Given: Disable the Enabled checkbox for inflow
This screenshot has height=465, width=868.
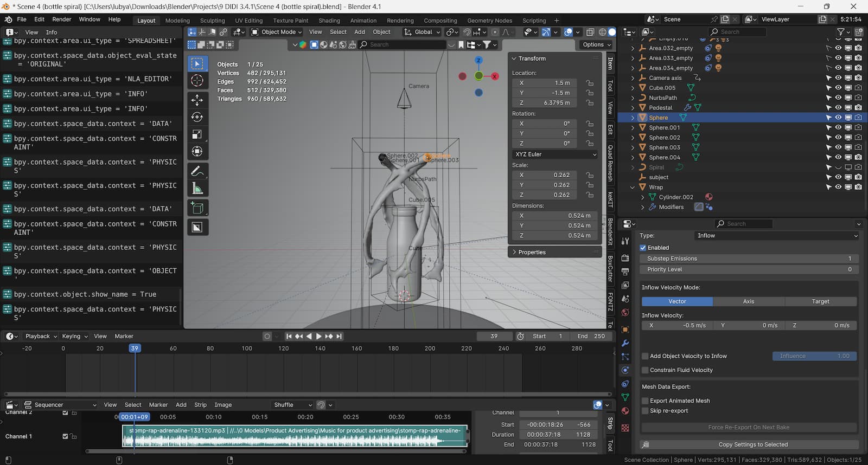Looking at the screenshot, I should pos(643,248).
